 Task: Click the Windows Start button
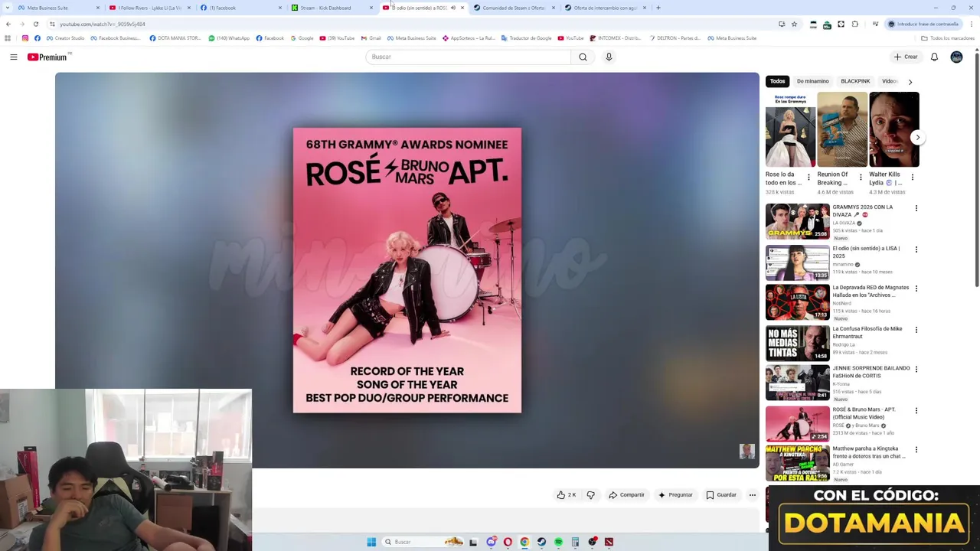pos(371,542)
